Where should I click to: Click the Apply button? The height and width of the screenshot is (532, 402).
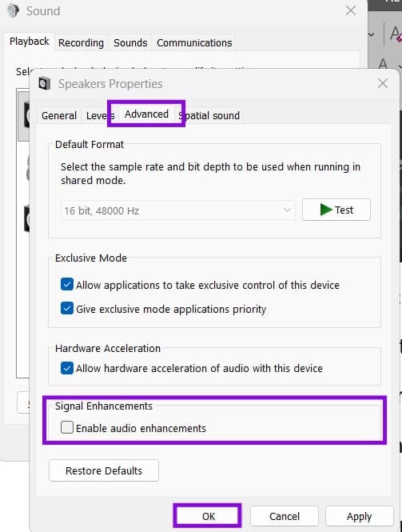pos(360,516)
